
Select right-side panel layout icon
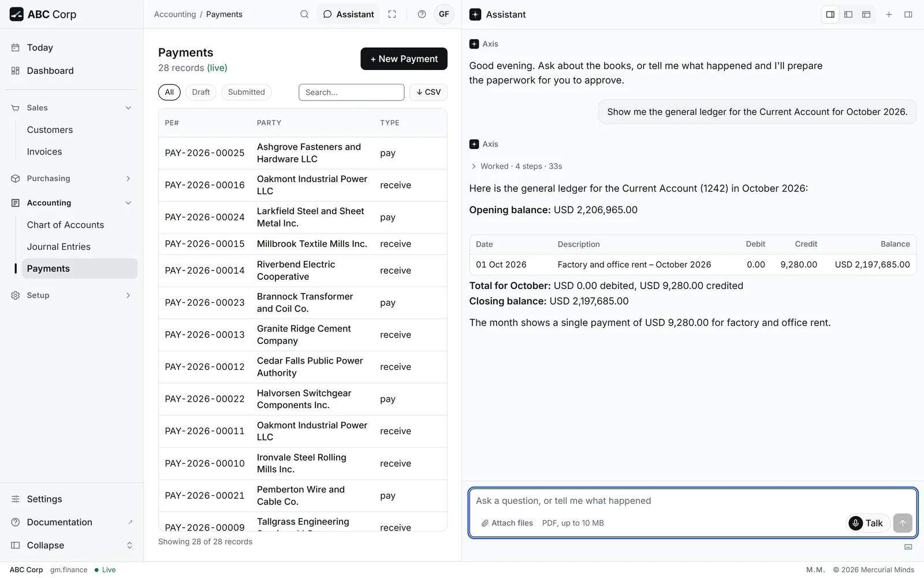[830, 14]
